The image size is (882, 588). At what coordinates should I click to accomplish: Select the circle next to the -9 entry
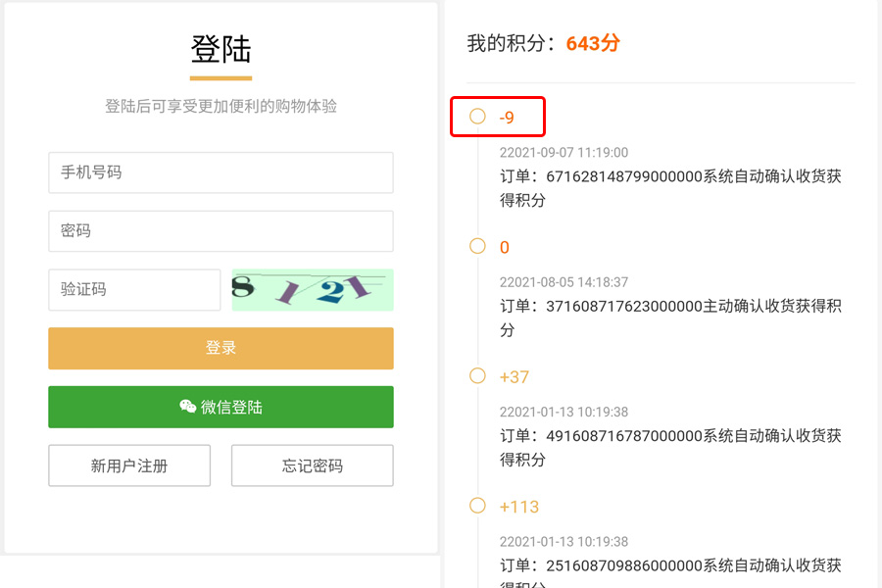[x=478, y=116]
